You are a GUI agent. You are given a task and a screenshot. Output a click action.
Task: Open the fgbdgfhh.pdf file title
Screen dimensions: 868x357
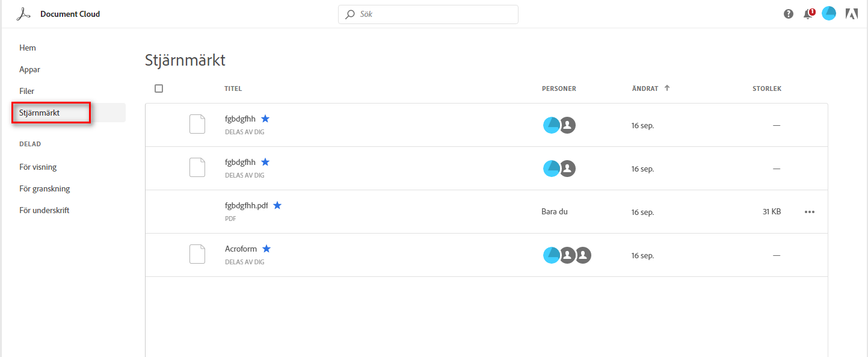coord(247,205)
